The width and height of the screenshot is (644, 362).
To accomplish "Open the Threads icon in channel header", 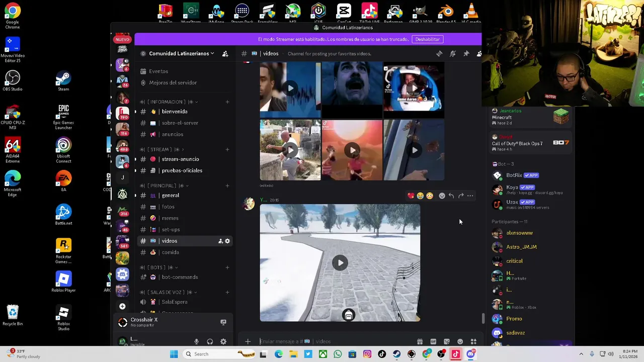I will pyautogui.click(x=439, y=54).
